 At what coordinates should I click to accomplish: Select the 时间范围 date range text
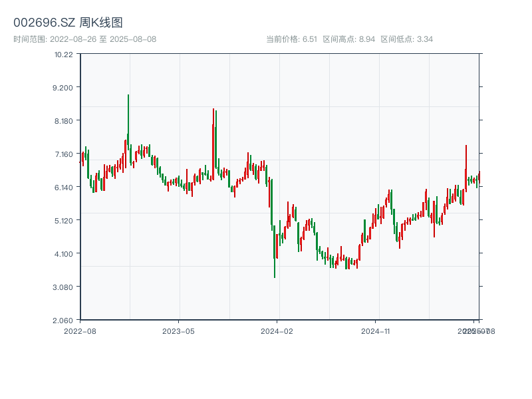pyautogui.click(x=85, y=39)
